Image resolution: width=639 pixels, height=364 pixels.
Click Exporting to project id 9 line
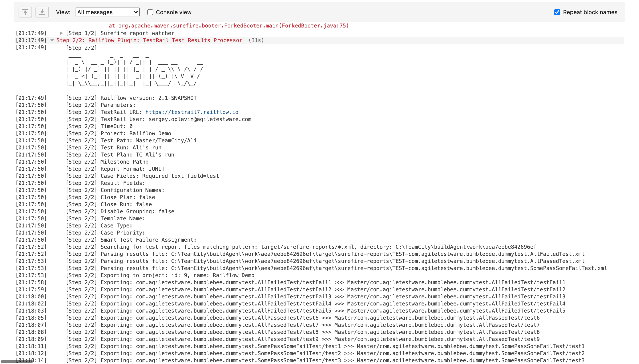click(x=177, y=275)
